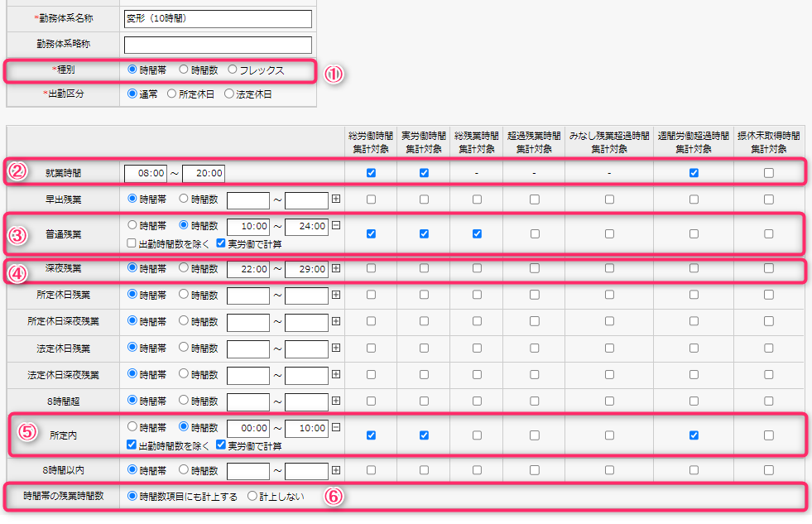This screenshot has width=812, height=524.
Task: Uncheck 総労働時間 checkbox for 就業時間
Action: [371, 173]
